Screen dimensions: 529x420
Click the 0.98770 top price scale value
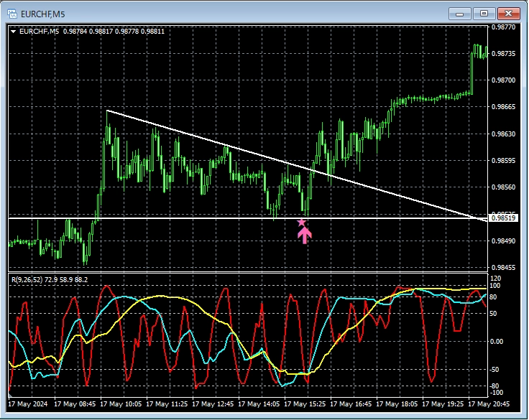[x=503, y=27]
